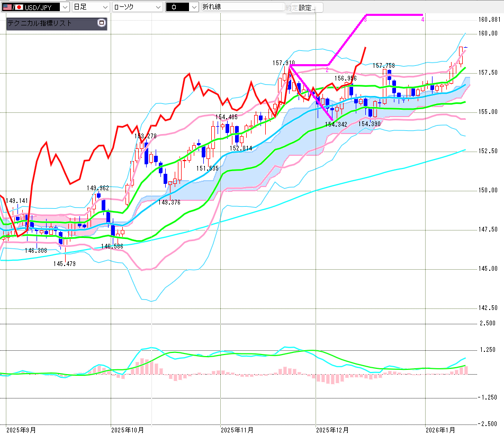Viewport: 504px width, 434px height.
Task: Click the expand icon on テクニカル指標リスト panel
Action: click(x=102, y=23)
